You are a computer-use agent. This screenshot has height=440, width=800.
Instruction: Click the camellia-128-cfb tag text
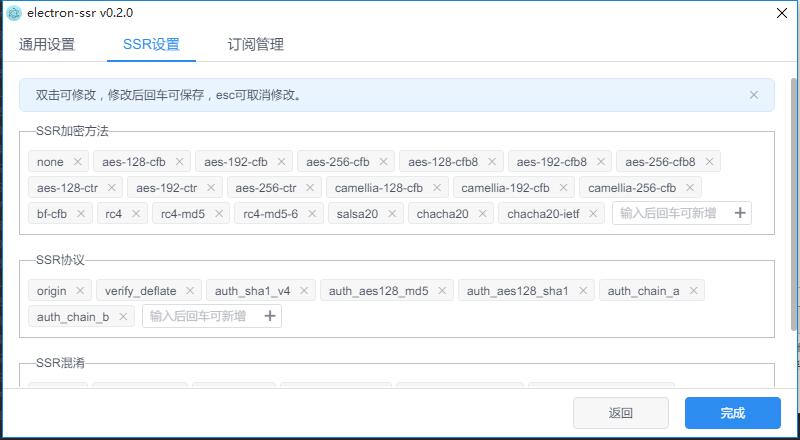[379, 188]
